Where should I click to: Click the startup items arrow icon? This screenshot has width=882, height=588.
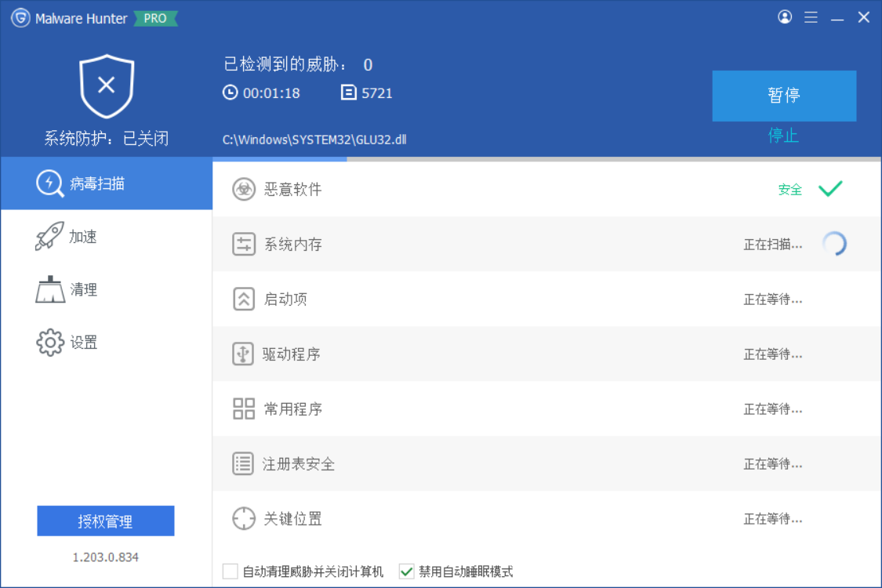(244, 299)
